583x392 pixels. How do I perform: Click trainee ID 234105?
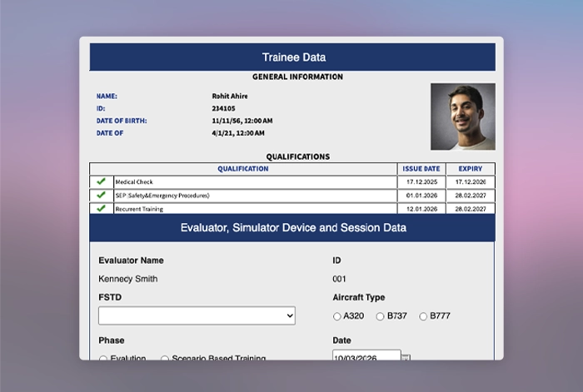click(x=223, y=108)
